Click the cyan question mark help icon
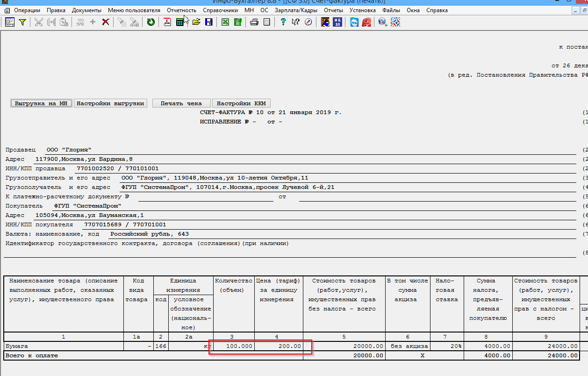 tap(283, 22)
